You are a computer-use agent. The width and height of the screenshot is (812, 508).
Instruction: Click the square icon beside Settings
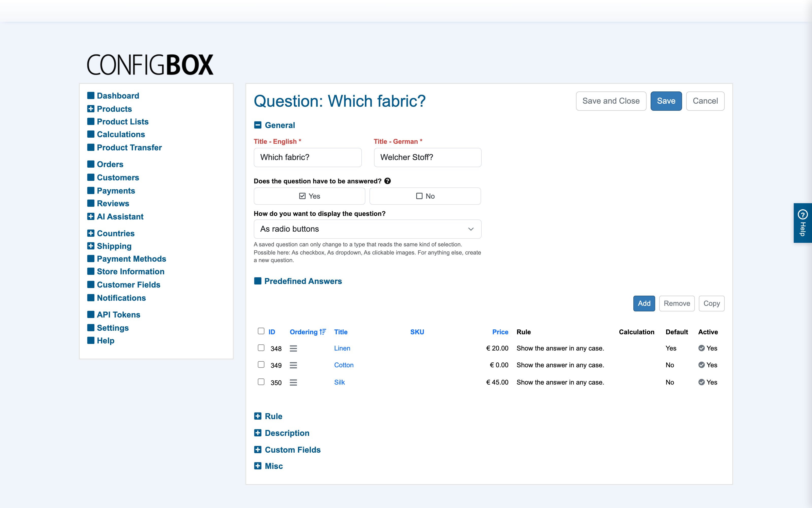point(91,328)
